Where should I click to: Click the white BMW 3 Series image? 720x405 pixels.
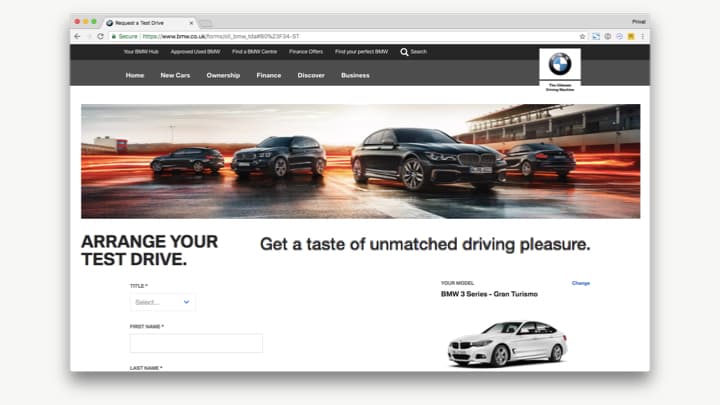click(x=507, y=343)
